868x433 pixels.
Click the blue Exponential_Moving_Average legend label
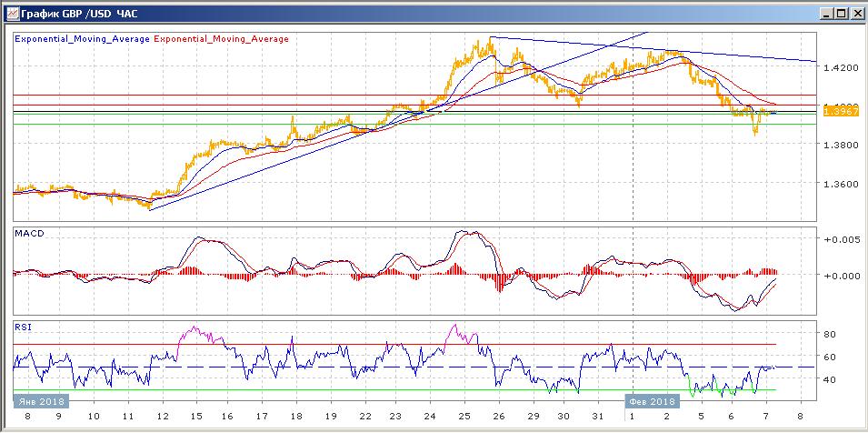pos(82,39)
